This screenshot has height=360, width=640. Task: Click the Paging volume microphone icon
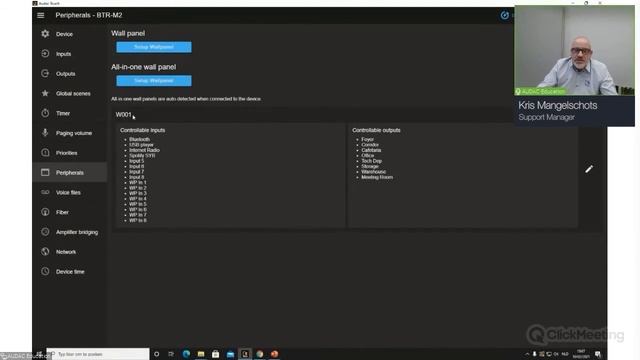click(x=45, y=133)
